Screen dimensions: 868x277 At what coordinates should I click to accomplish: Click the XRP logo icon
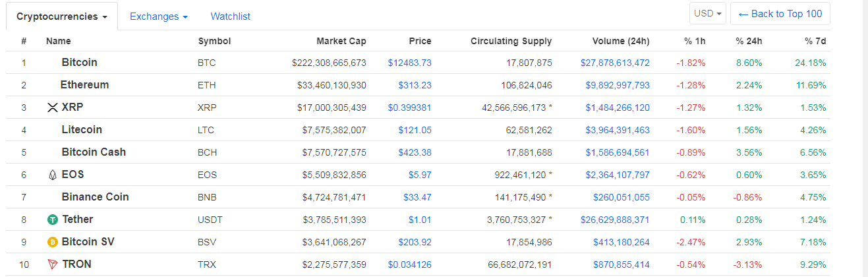[x=53, y=108]
